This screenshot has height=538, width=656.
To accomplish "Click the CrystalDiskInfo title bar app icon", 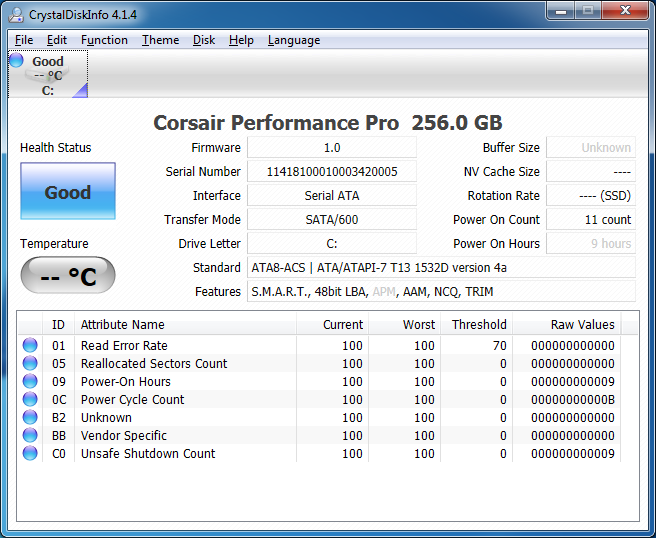I will (x=16, y=15).
